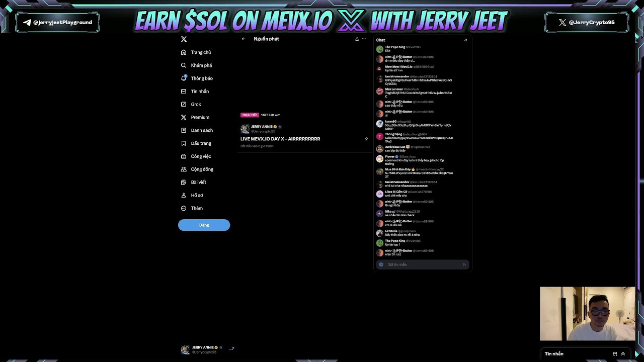Open La'Stella chat username

pos(391,231)
